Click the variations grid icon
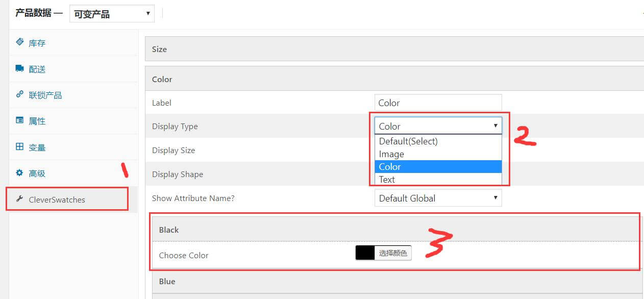This screenshot has height=299, width=644. click(20, 147)
